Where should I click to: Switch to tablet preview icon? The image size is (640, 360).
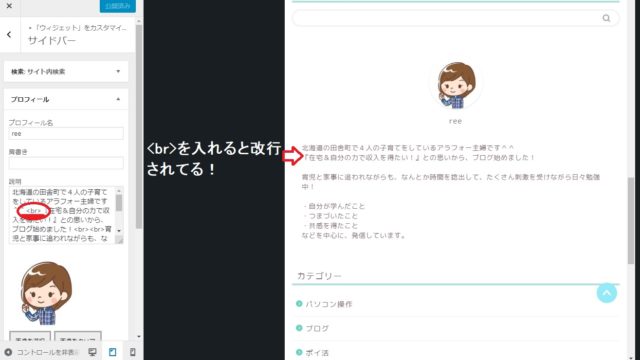(113, 352)
